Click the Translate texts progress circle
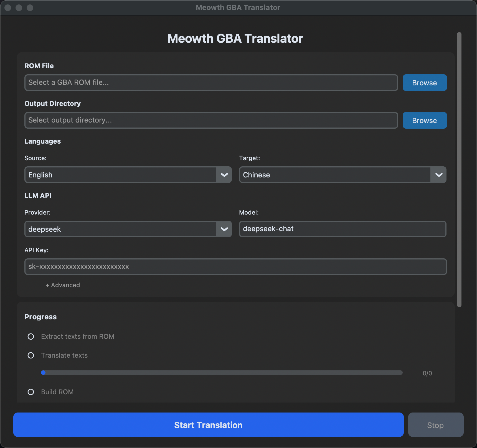The height and width of the screenshot is (448, 477). click(31, 355)
